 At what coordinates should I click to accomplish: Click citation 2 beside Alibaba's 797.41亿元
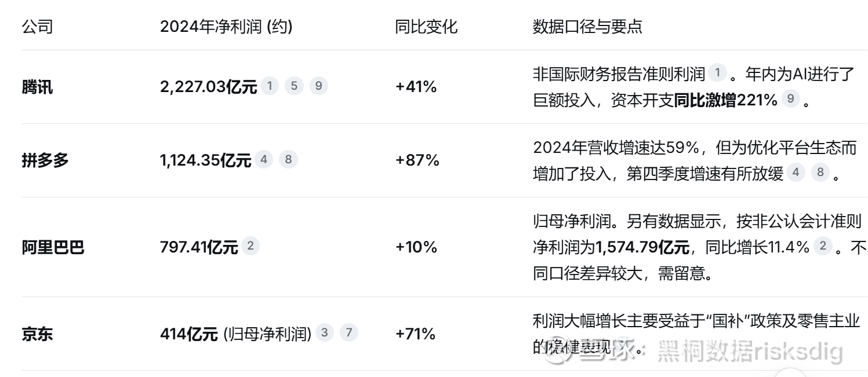click(x=250, y=247)
